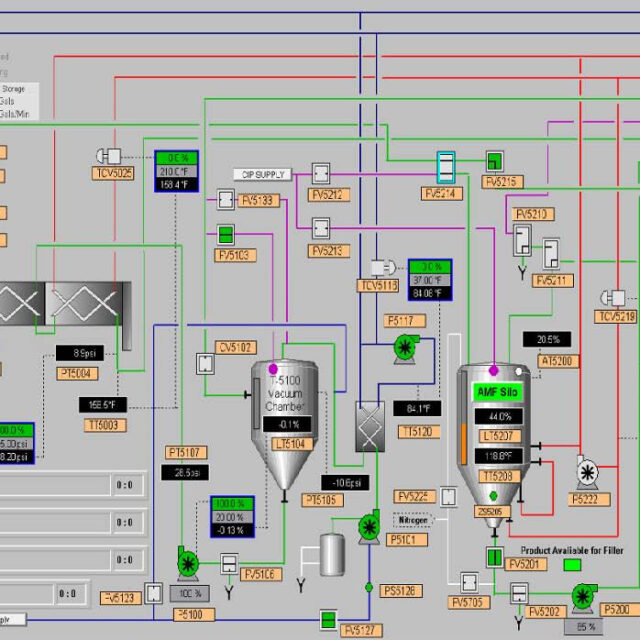Select the P5200 green pump icon
640x640 pixels.
point(583,597)
